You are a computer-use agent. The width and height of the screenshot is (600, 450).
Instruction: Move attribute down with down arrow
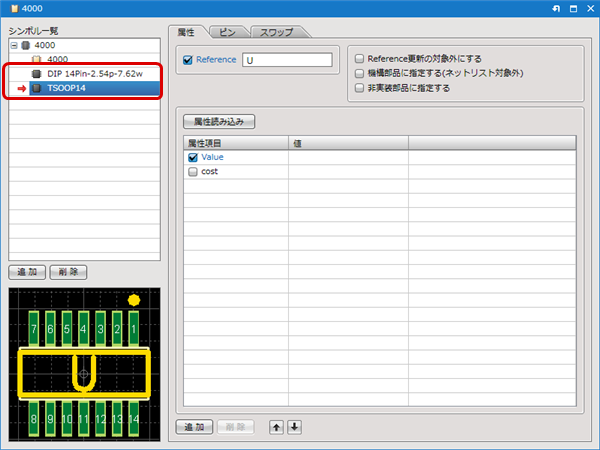(x=294, y=427)
